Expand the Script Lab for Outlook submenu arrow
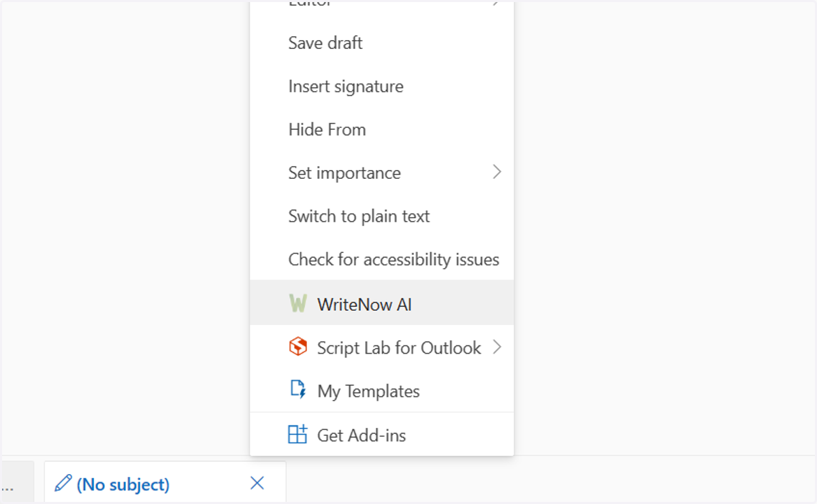The height and width of the screenshot is (504, 817). click(497, 348)
